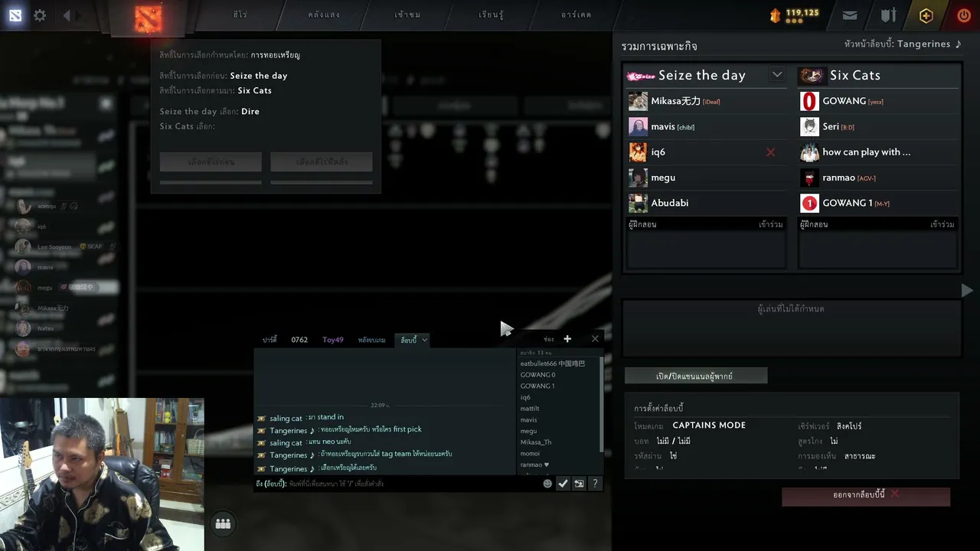
Task: Click Seri's player avatar
Action: click(809, 126)
